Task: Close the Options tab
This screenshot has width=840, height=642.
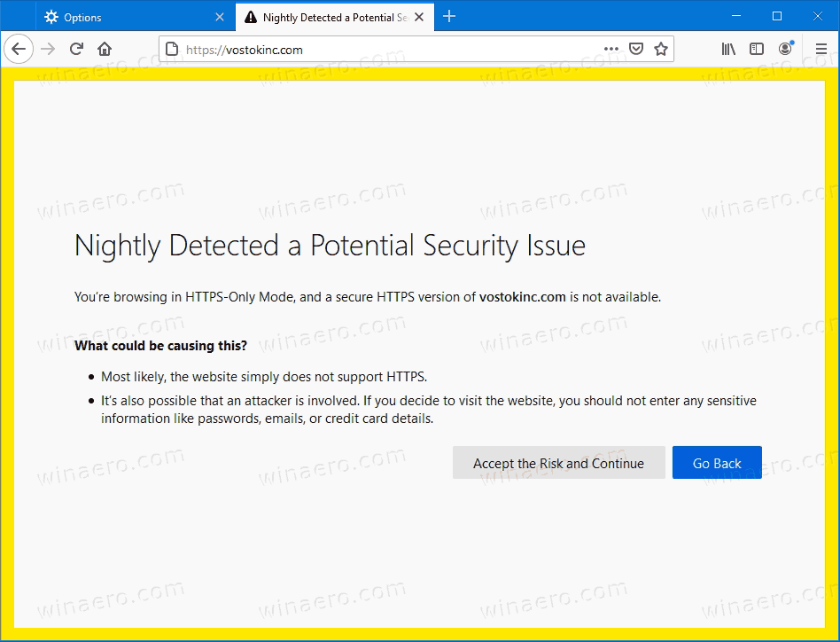Action: pyautogui.click(x=220, y=17)
